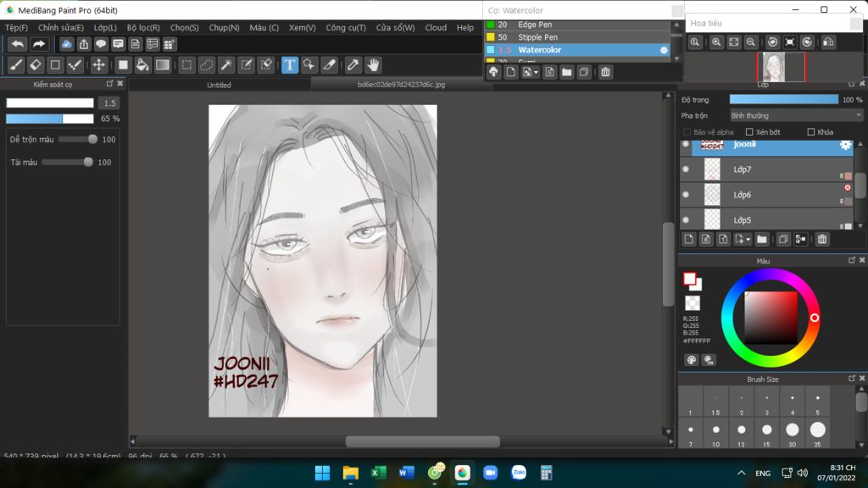Select the Text tool
868x488 pixels.
point(290,65)
